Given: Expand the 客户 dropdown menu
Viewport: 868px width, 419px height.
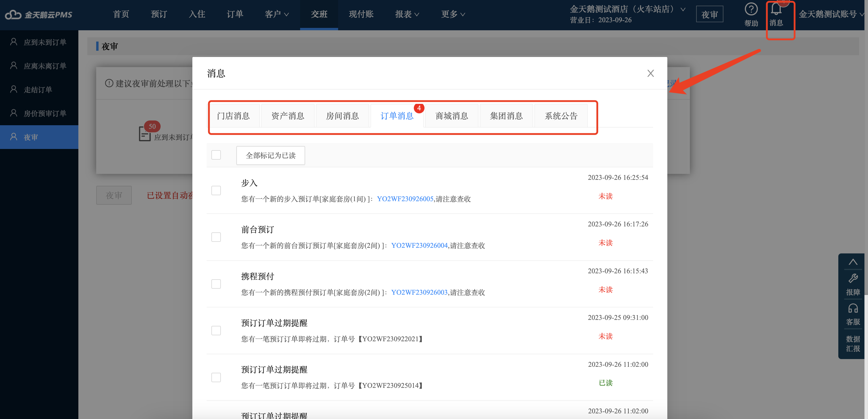Looking at the screenshot, I should 277,14.
